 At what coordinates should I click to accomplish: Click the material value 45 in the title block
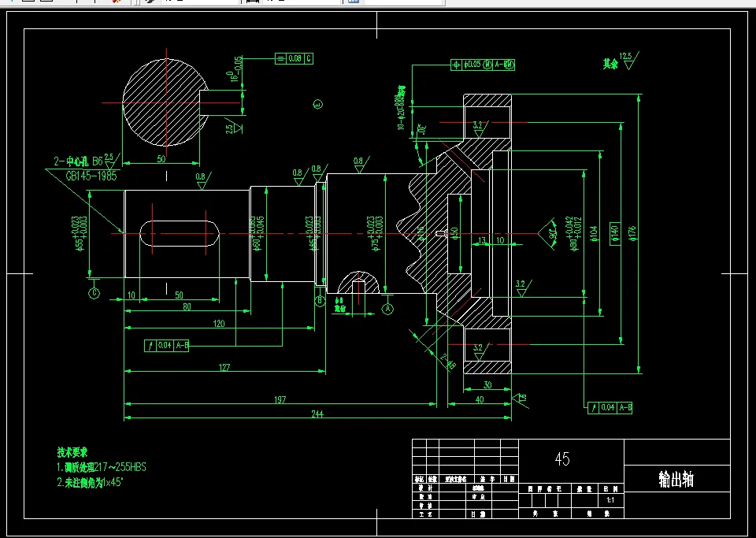point(562,459)
